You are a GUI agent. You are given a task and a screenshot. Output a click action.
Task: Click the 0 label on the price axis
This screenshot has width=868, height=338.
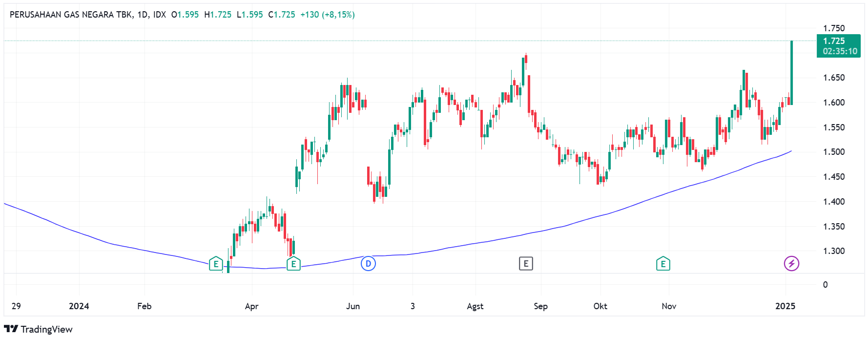click(x=826, y=285)
